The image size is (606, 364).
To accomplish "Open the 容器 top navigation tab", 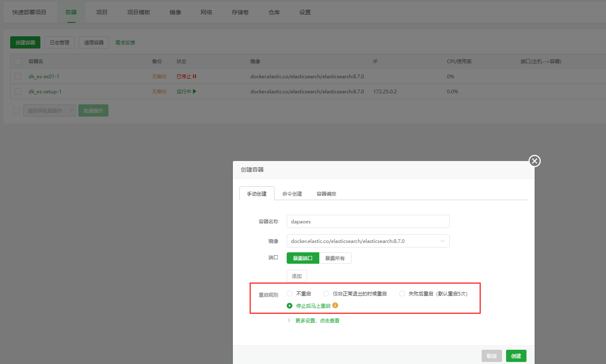I will [71, 12].
